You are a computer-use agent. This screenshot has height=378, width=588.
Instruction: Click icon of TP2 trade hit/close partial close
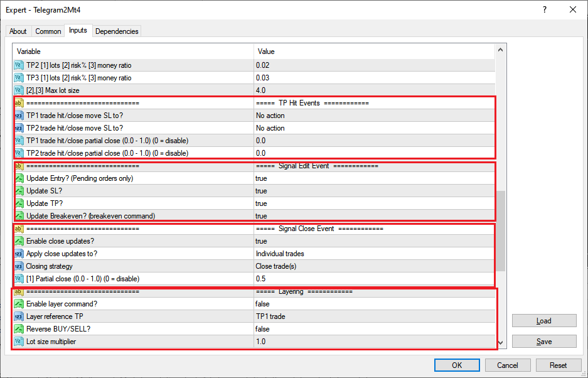[x=19, y=153]
